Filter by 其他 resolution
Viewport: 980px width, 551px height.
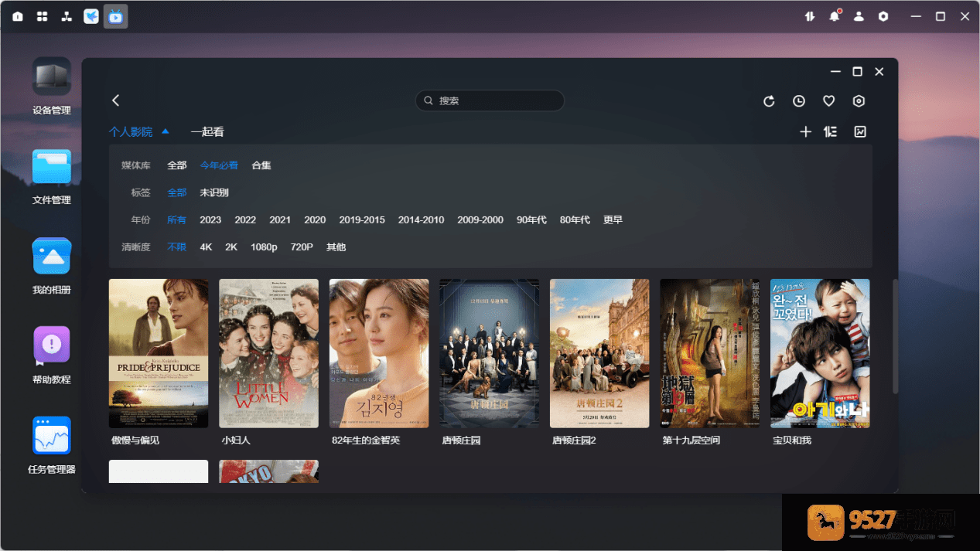point(336,247)
